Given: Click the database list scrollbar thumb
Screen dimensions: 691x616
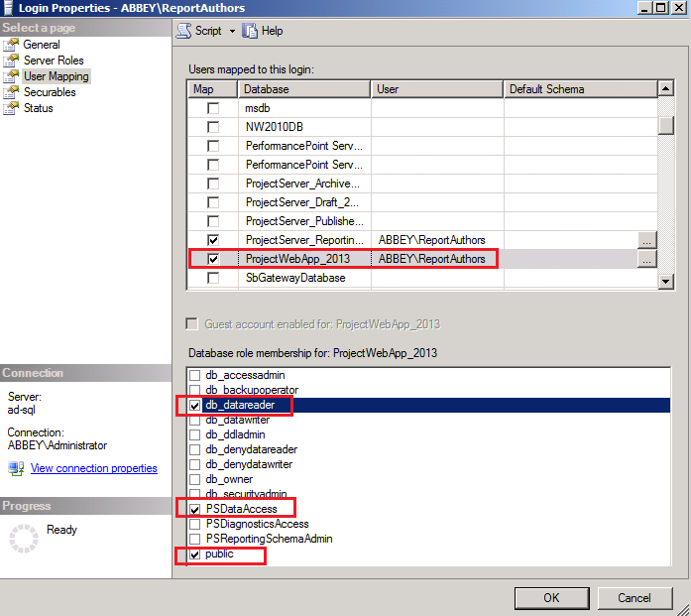Looking at the screenshot, I should click(666, 125).
